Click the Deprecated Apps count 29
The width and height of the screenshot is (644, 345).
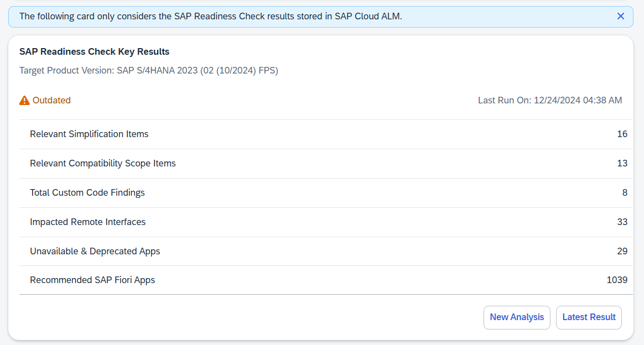622,252
